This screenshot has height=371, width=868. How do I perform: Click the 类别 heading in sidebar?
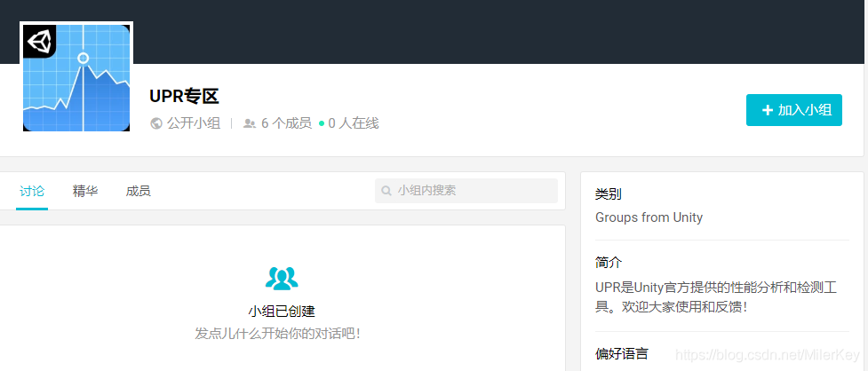(x=608, y=194)
